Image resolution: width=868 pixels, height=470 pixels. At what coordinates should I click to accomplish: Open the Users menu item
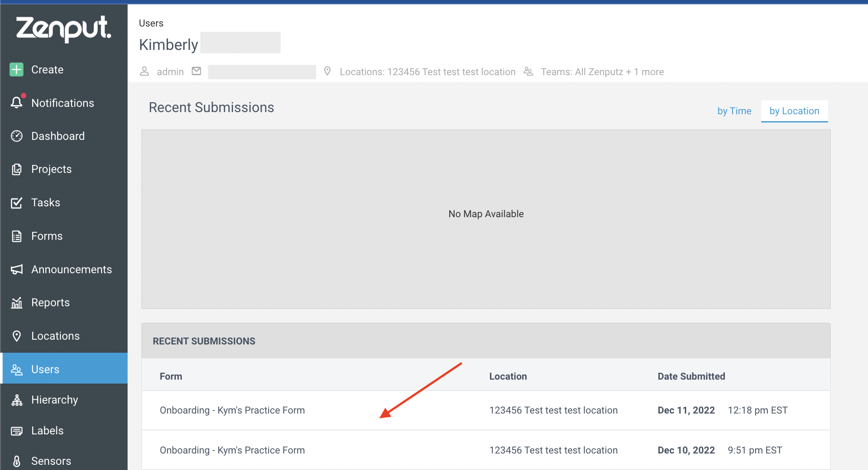click(x=65, y=368)
